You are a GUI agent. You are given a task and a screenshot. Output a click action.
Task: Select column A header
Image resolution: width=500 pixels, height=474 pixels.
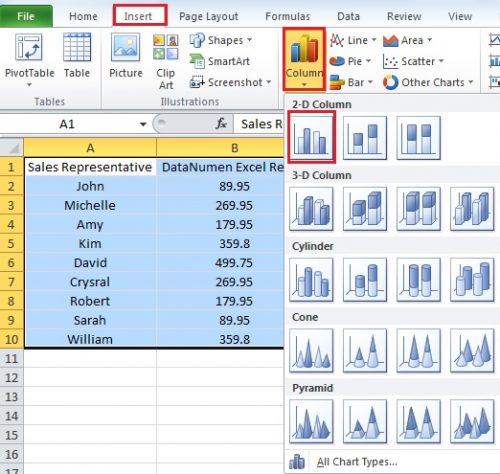point(90,148)
